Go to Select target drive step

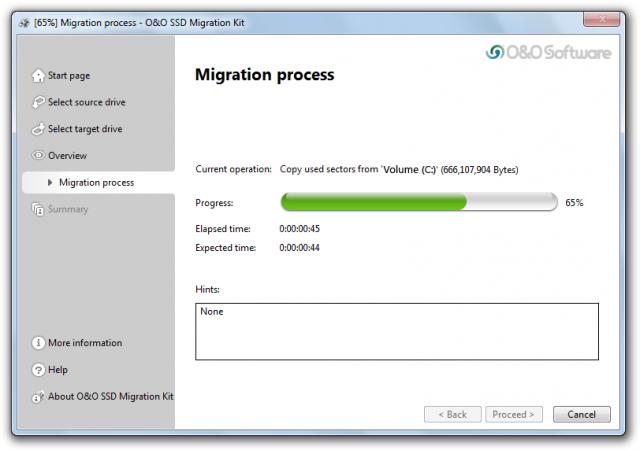coord(85,129)
